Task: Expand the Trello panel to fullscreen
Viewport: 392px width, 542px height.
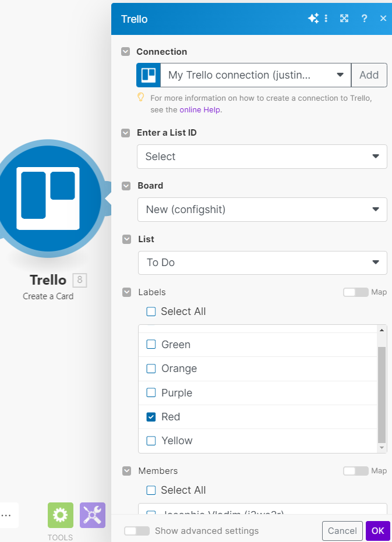Action: tap(344, 18)
